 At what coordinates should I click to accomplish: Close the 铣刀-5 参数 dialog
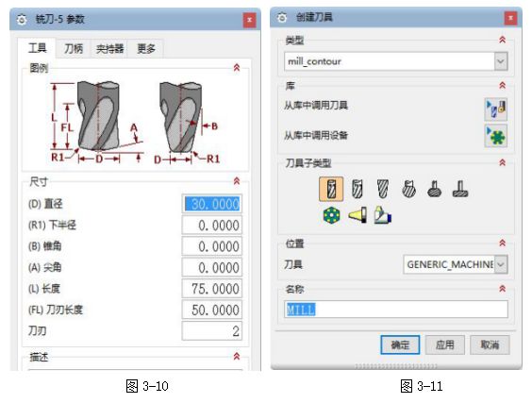(250, 20)
